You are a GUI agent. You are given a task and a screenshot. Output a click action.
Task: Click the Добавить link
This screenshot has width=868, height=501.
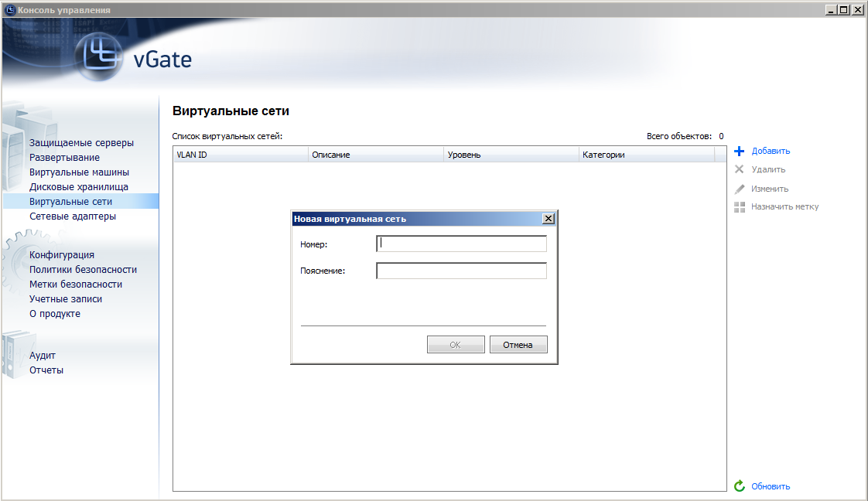(x=771, y=151)
